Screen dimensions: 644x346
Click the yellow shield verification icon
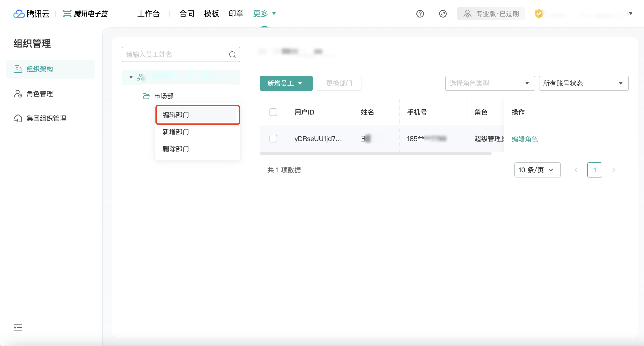click(x=538, y=13)
